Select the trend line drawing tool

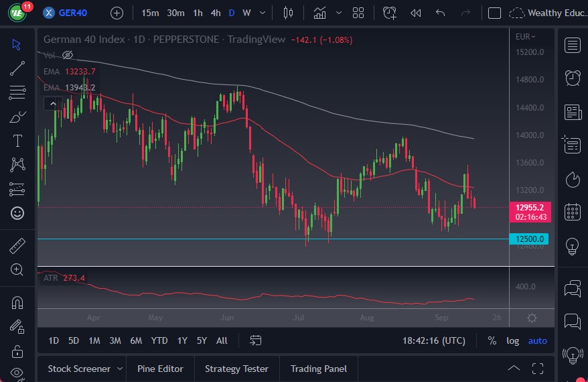(x=17, y=68)
